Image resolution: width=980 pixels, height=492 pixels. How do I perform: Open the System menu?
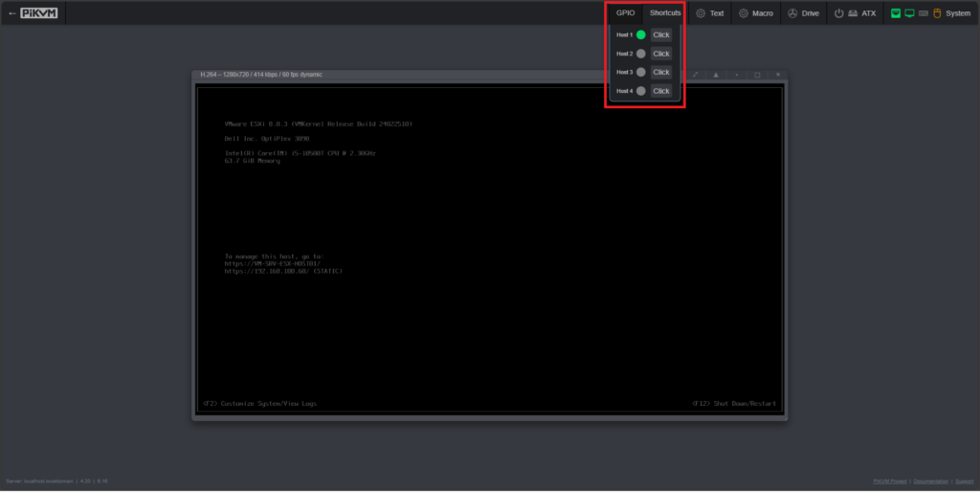point(930,13)
